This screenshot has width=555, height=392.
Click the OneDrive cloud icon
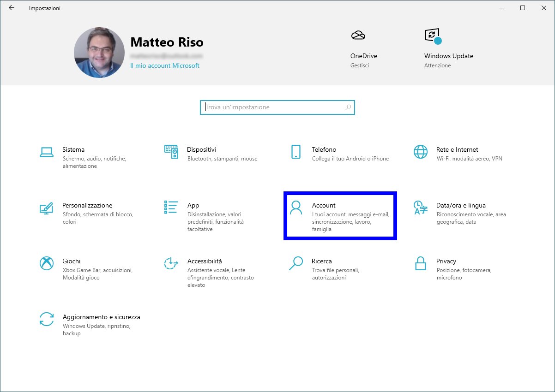click(358, 36)
